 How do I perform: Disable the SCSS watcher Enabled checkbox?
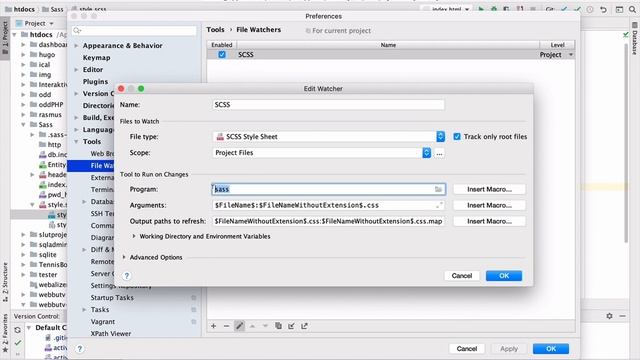tap(222, 54)
